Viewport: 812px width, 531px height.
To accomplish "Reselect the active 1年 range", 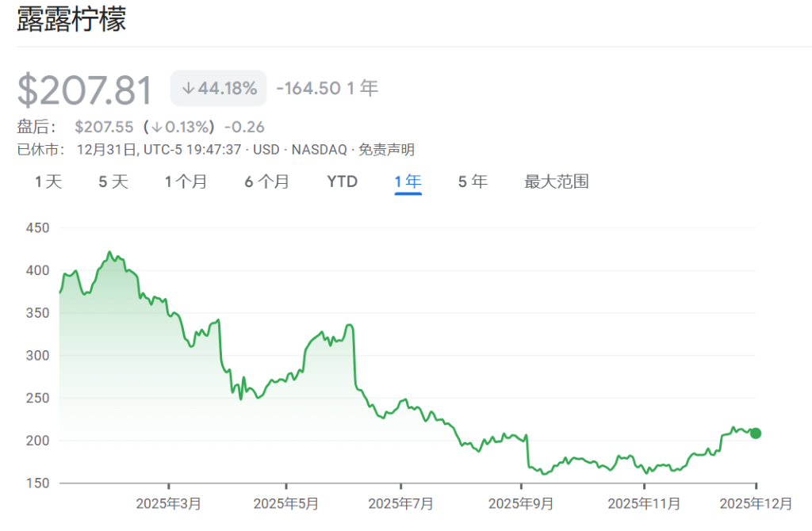I will [x=407, y=181].
